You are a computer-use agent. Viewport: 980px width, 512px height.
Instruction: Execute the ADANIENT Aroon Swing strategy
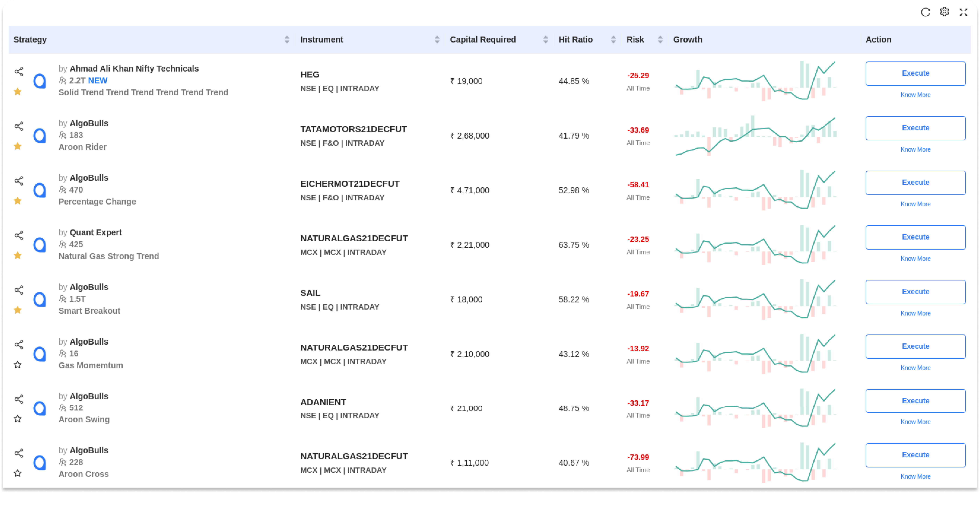(x=915, y=401)
